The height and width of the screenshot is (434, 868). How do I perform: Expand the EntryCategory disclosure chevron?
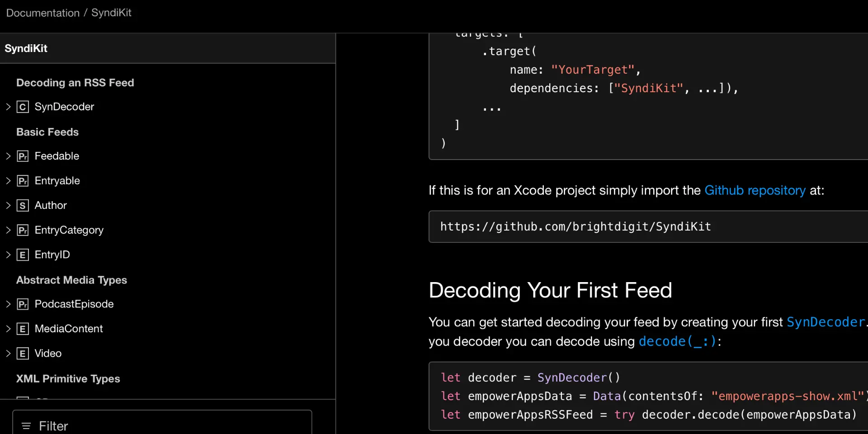(x=8, y=230)
